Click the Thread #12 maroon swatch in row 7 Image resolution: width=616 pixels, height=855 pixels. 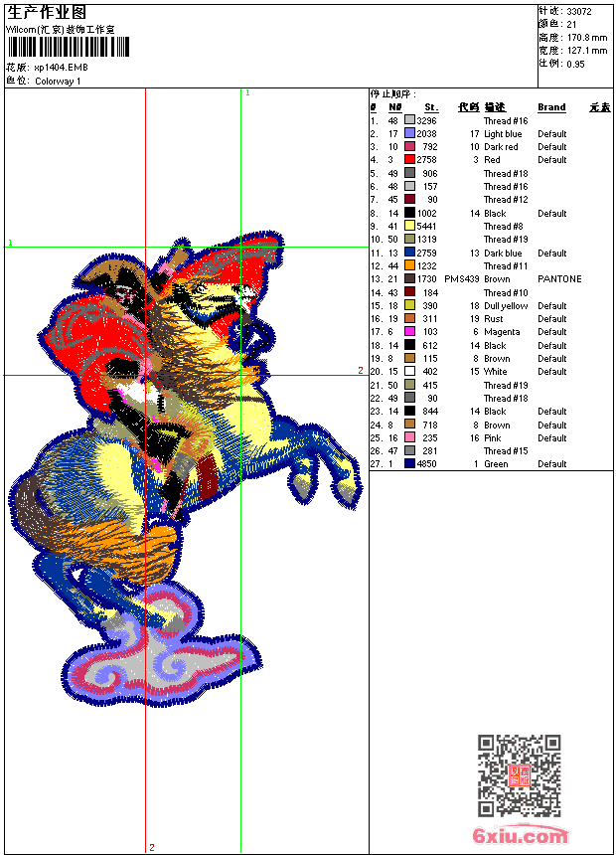click(x=409, y=200)
